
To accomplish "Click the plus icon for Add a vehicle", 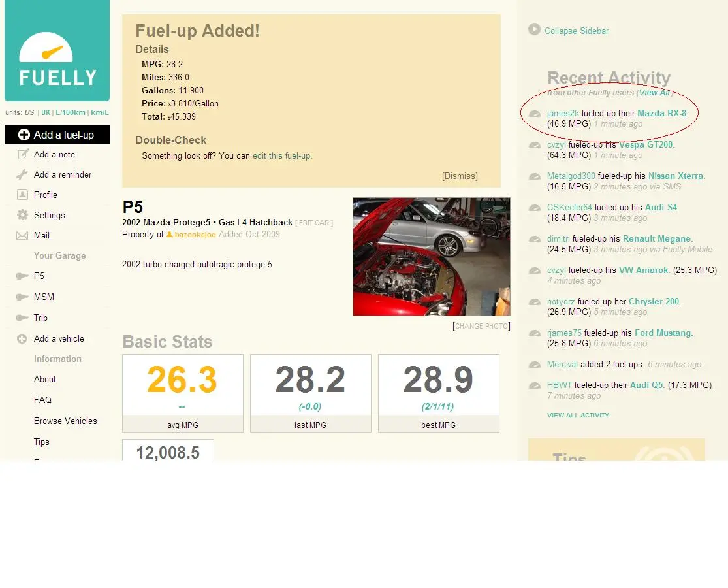I will 22,339.
